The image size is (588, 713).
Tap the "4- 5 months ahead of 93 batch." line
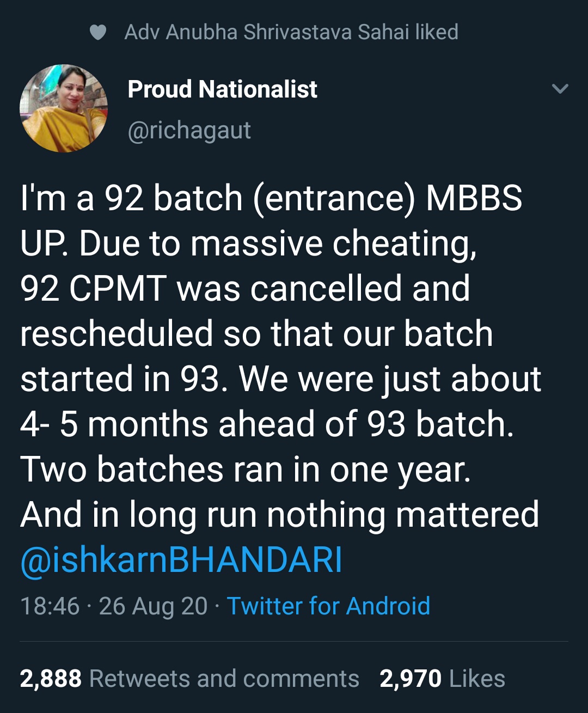(x=267, y=424)
